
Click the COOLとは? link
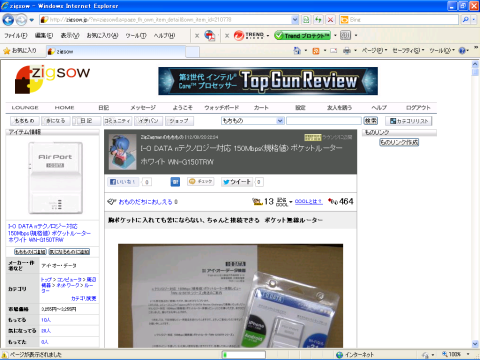coord(309,201)
